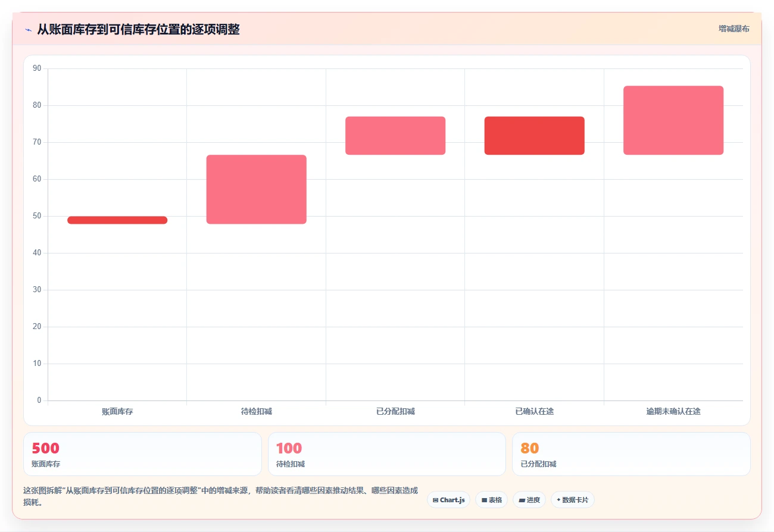This screenshot has width=774, height=532.
Task: Click the 账面库存 bar in the chart
Action: [117, 220]
